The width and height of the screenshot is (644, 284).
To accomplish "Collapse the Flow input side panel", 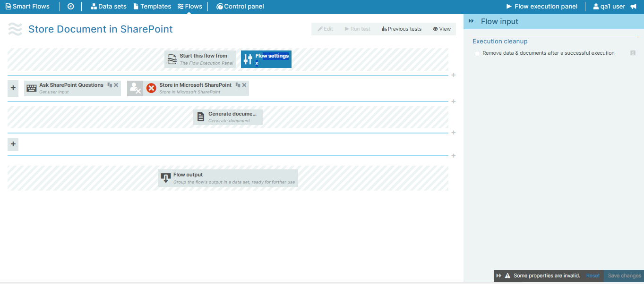I will (x=471, y=21).
